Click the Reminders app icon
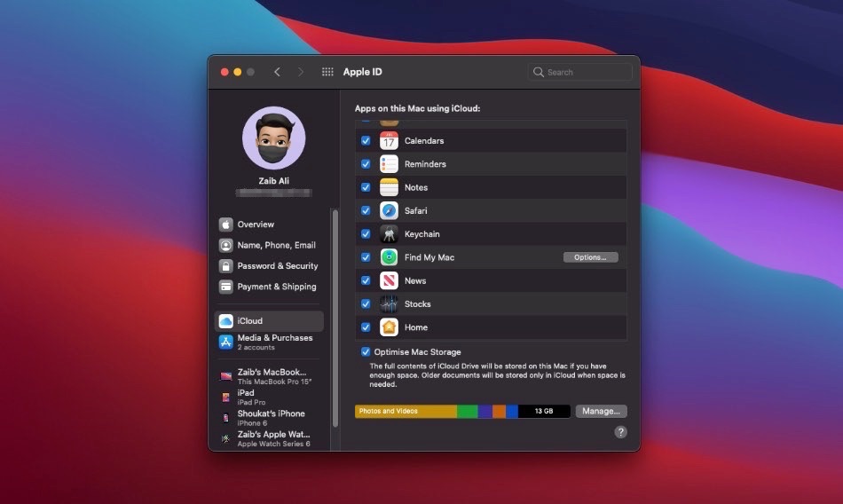This screenshot has width=843, height=504. 389,164
